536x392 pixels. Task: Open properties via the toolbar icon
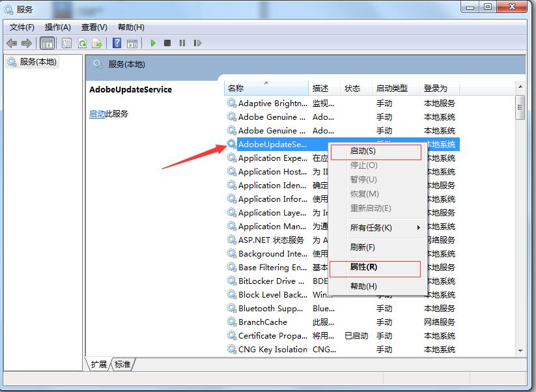pos(66,43)
